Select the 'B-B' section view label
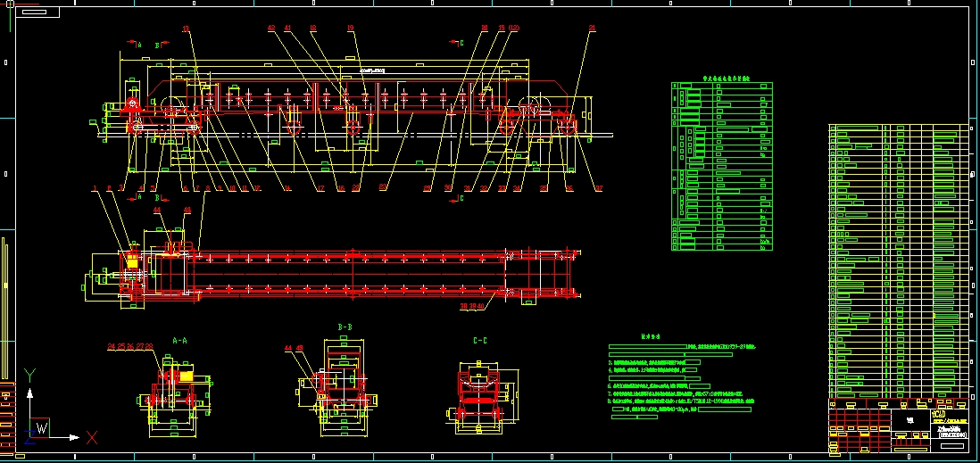980x463 pixels. click(x=345, y=327)
